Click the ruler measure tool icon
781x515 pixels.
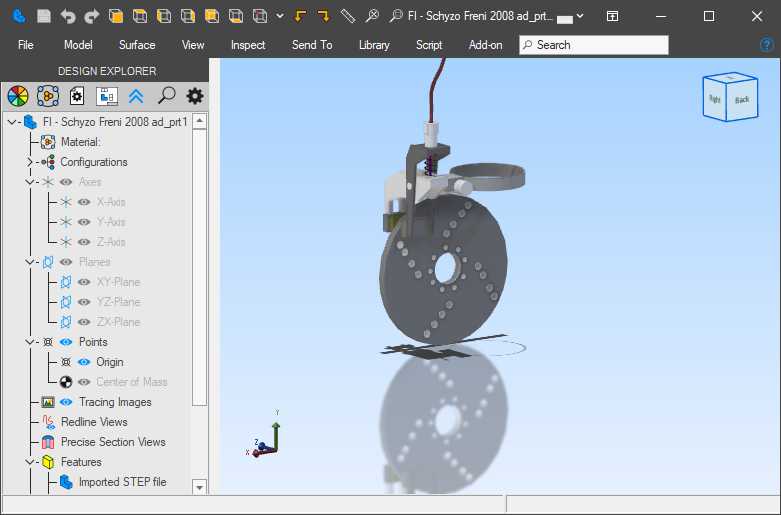347,16
